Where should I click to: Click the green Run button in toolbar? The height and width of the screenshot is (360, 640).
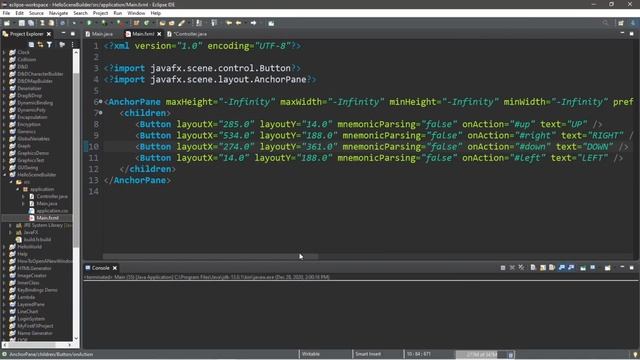[89, 23]
